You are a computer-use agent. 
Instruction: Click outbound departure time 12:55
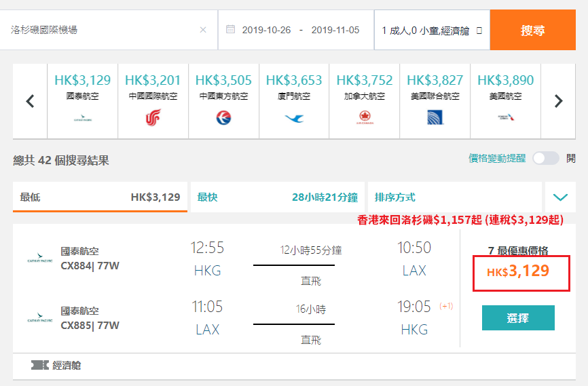pyautogui.click(x=207, y=248)
